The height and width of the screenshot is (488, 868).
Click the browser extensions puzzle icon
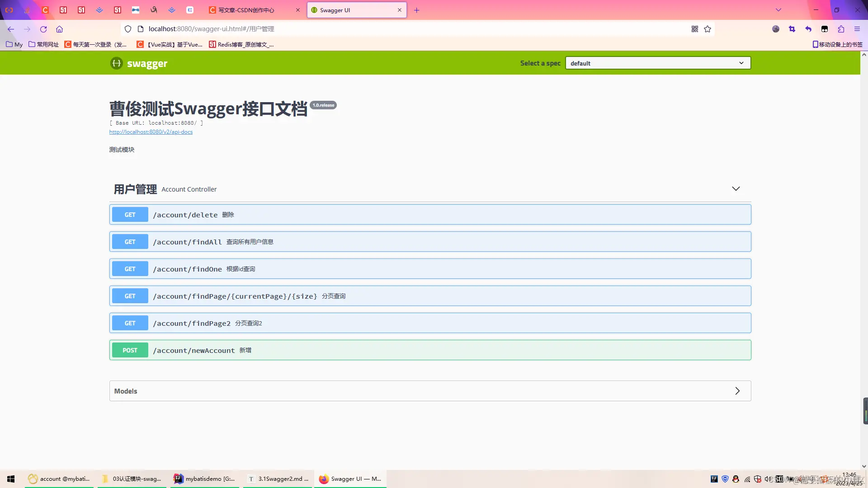pyautogui.click(x=841, y=29)
